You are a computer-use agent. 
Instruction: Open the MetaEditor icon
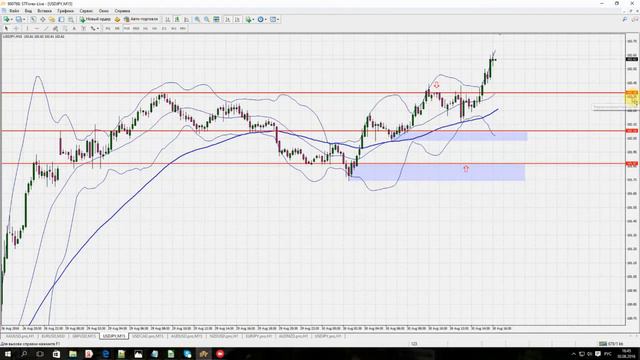click(x=118, y=19)
